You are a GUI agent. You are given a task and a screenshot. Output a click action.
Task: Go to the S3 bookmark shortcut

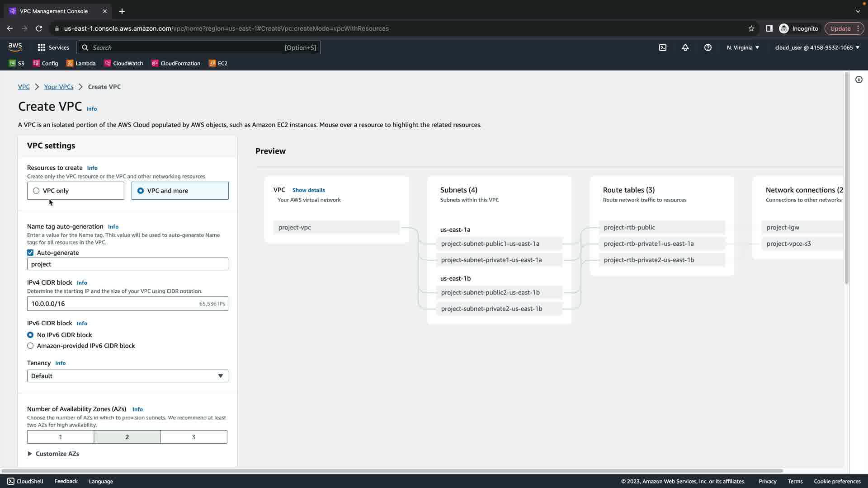click(x=17, y=63)
